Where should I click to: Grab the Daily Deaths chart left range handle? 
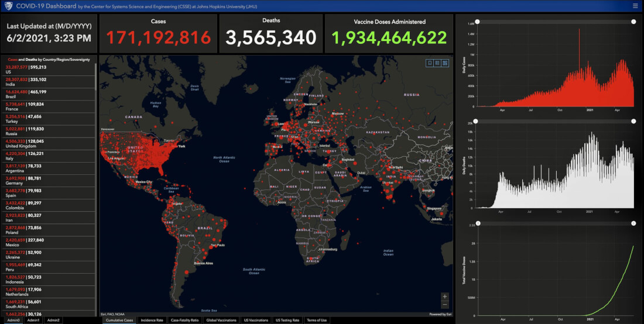pos(475,121)
